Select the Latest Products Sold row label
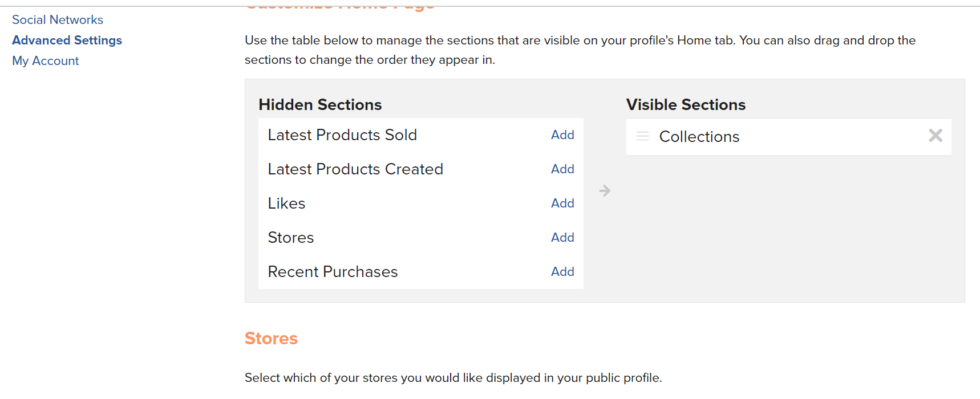This screenshot has width=980, height=399. (342, 135)
